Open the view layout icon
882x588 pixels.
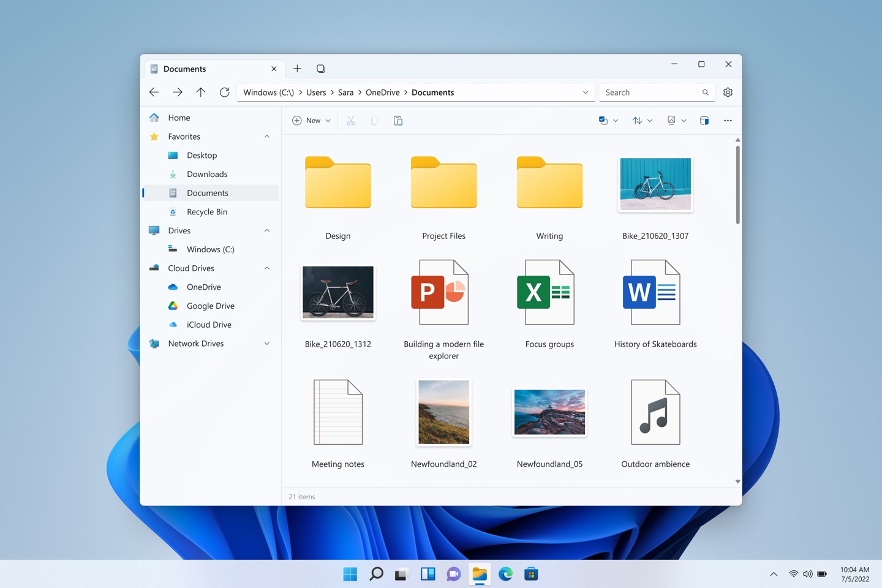(x=671, y=121)
